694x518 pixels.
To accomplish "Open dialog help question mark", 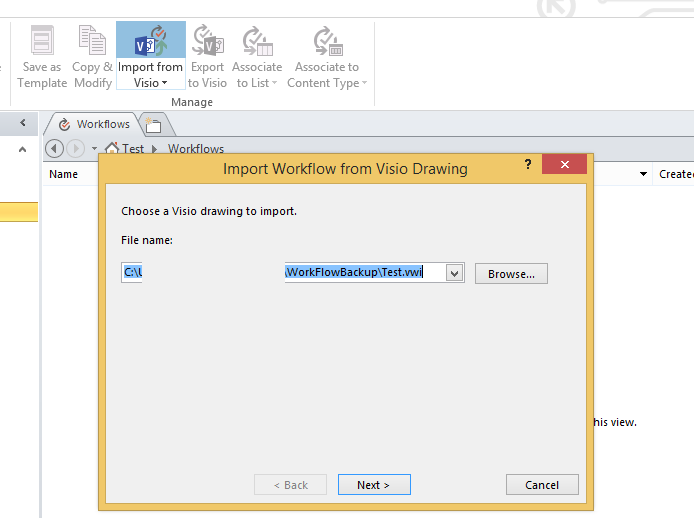I will (528, 164).
